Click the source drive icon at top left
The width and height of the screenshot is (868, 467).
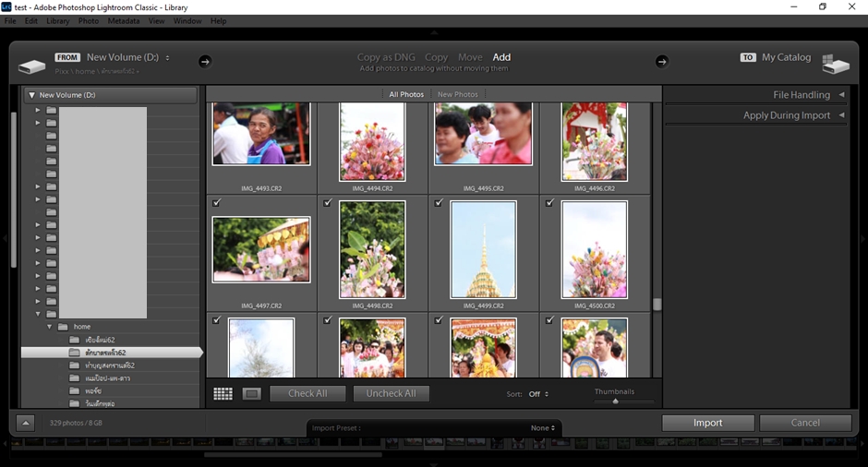(x=31, y=67)
